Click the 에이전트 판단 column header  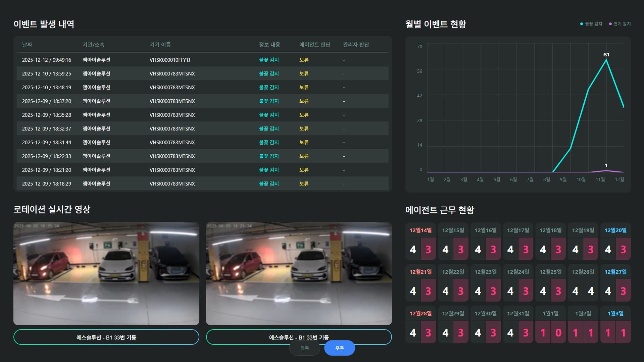point(314,45)
